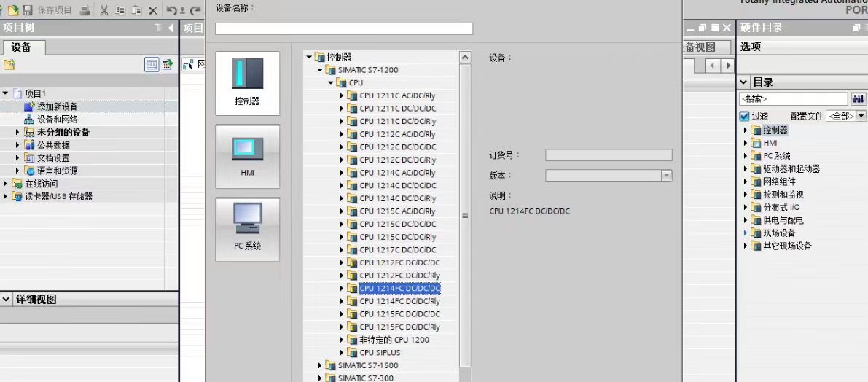Collapse the 目录 section in the hardware catalog
The image size is (868, 382).
pyautogui.click(x=744, y=82)
